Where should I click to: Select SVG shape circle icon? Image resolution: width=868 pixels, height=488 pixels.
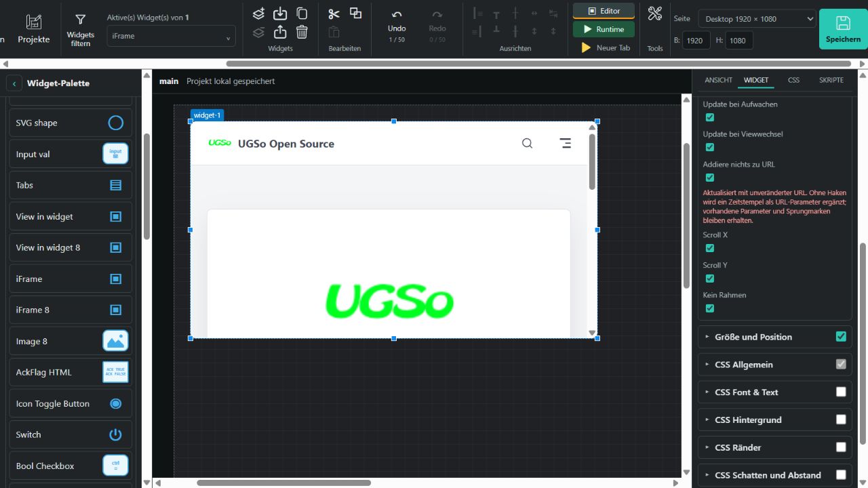pyautogui.click(x=116, y=123)
